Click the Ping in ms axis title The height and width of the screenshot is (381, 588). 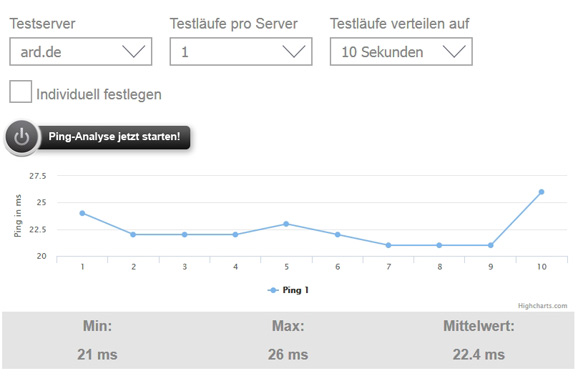18,216
